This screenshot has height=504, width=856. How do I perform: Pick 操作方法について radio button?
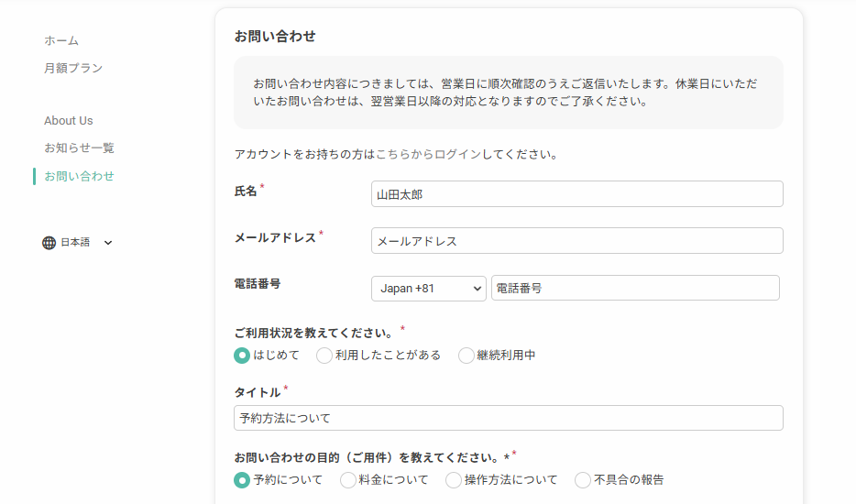click(454, 480)
